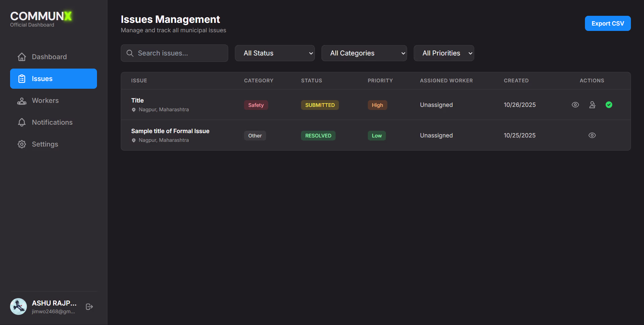
Task: Click inside the Search issues field
Action: 174,53
